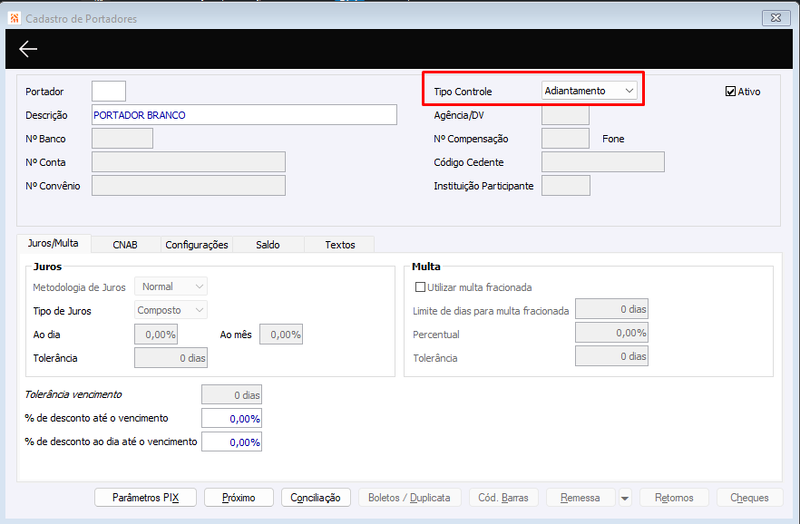Viewport: 800px width, 524px height.
Task: Focus the Portador code field
Action: 109,91
